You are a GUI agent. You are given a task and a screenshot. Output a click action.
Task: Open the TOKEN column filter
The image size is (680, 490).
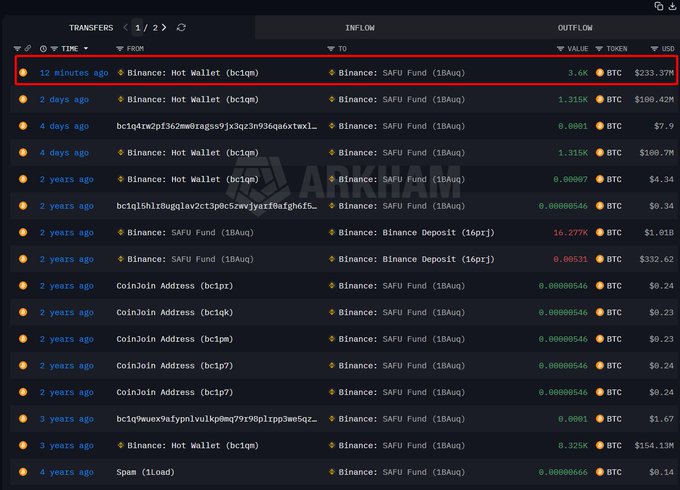point(599,48)
